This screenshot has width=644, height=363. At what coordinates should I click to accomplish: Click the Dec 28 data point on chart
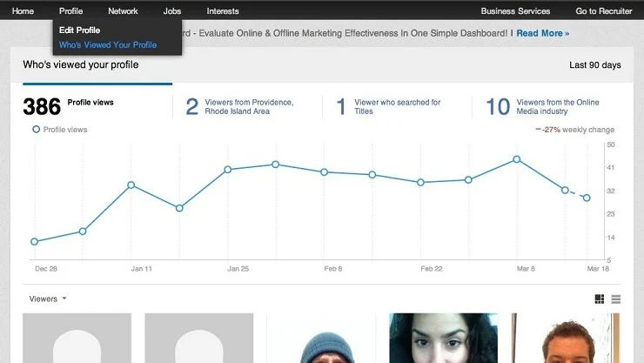click(x=35, y=241)
